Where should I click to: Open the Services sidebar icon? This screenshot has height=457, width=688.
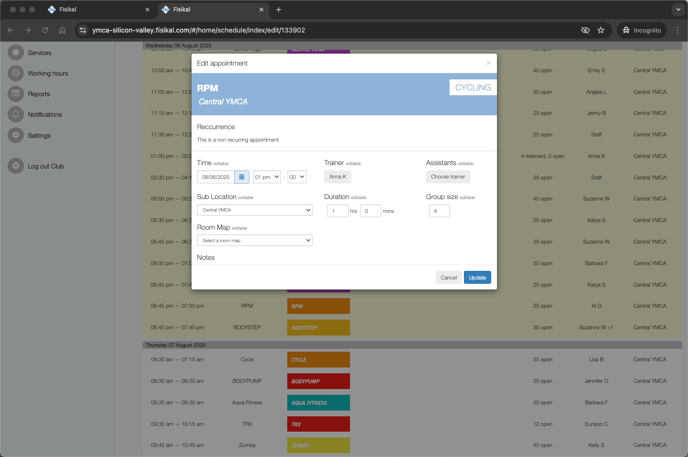(x=16, y=53)
